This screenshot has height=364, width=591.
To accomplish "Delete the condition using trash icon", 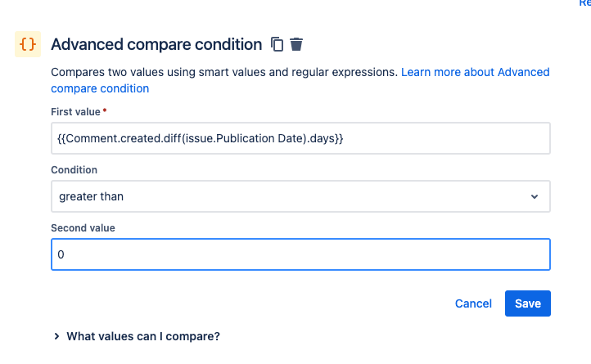I will (296, 44).
